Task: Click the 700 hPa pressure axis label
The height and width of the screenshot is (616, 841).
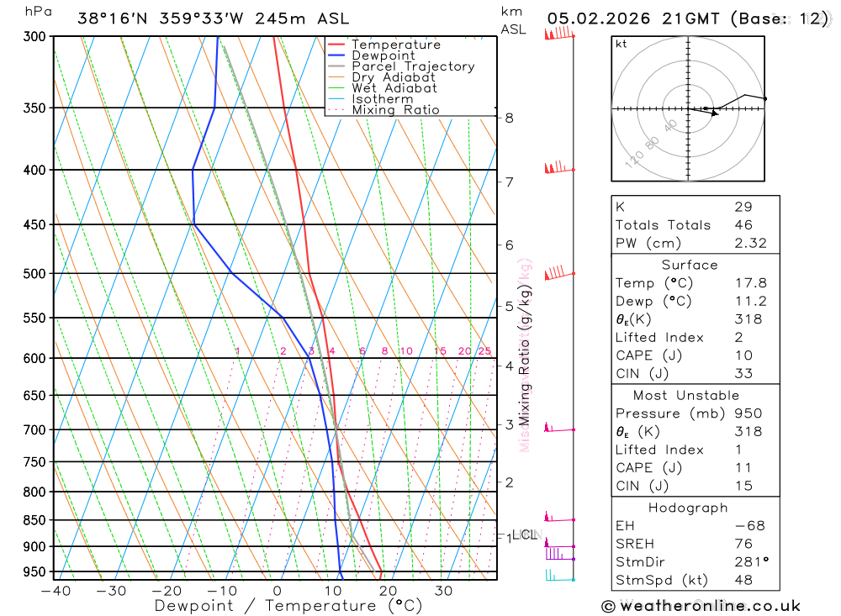Action: [x=34, y=430]
